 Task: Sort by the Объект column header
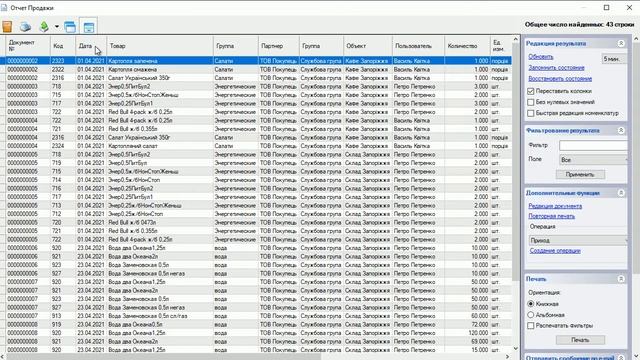click(x=368, y=46)
